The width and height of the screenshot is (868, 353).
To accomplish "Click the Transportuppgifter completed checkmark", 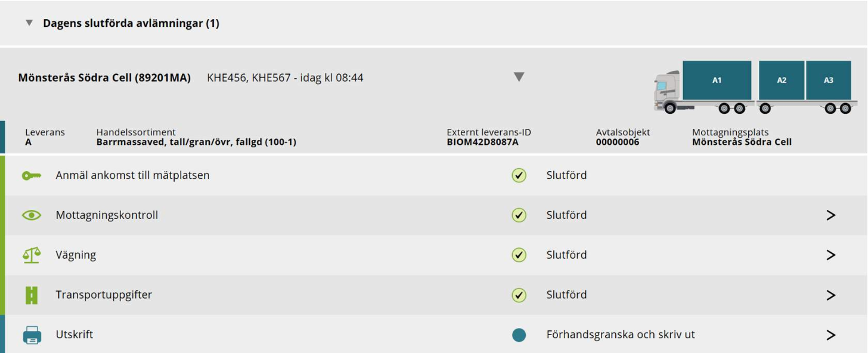I will click(x=519, y=295).
